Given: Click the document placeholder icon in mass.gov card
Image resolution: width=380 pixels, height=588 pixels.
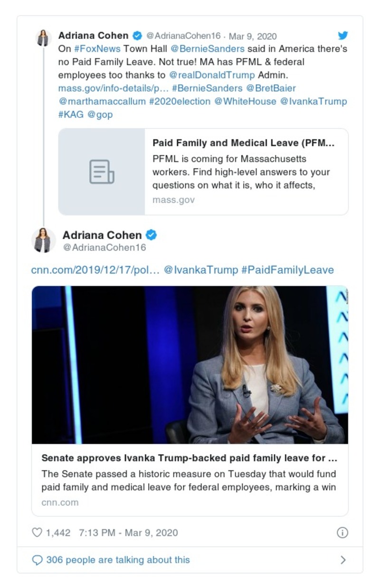Looking at the screenshot, I should coord(102,172).
